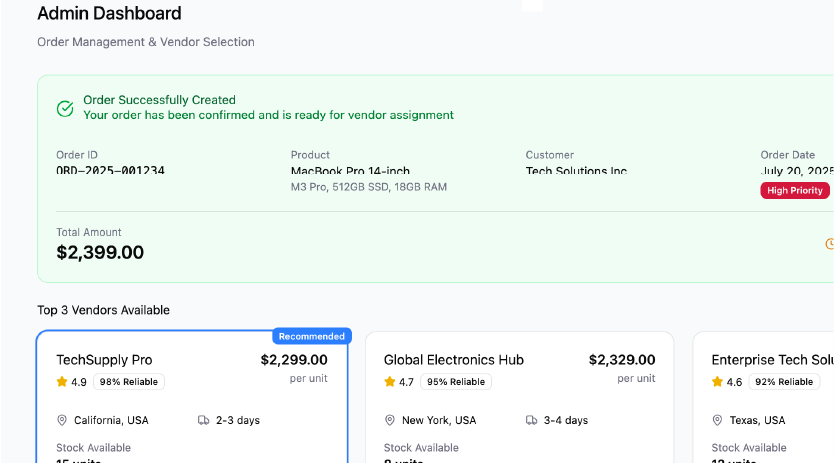Click the 3-4 days delivery time text

coord(565,420)
